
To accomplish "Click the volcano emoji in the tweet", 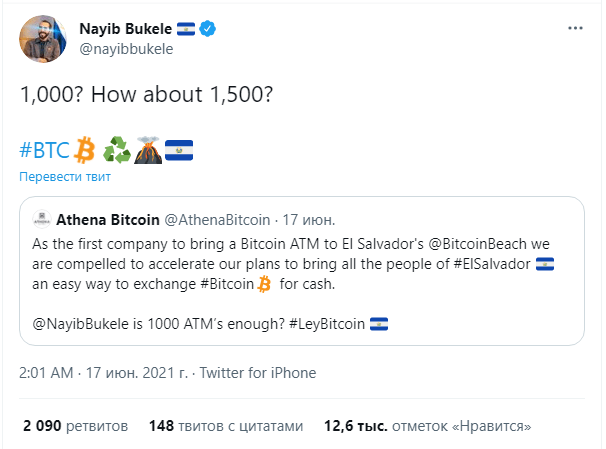I will tap(148, 150).
